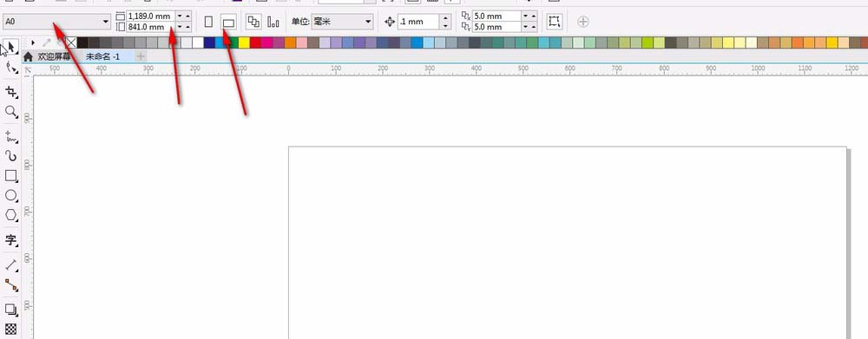The image size is (868, 339).
Task: Add a new document tab with plus
Action: tap(141, 56)
